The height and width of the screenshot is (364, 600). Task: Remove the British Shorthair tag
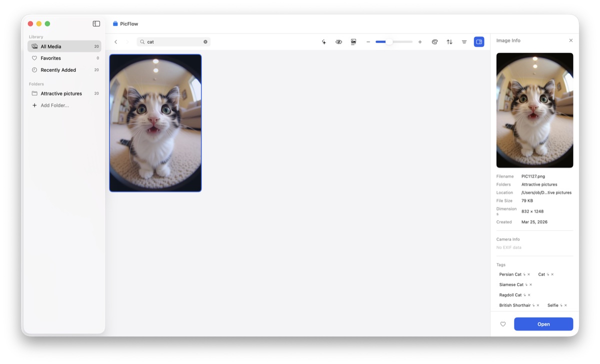[538, 305]
